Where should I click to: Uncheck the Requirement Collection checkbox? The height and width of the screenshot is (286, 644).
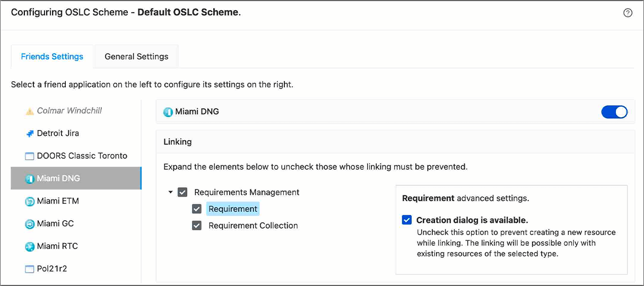197,226
